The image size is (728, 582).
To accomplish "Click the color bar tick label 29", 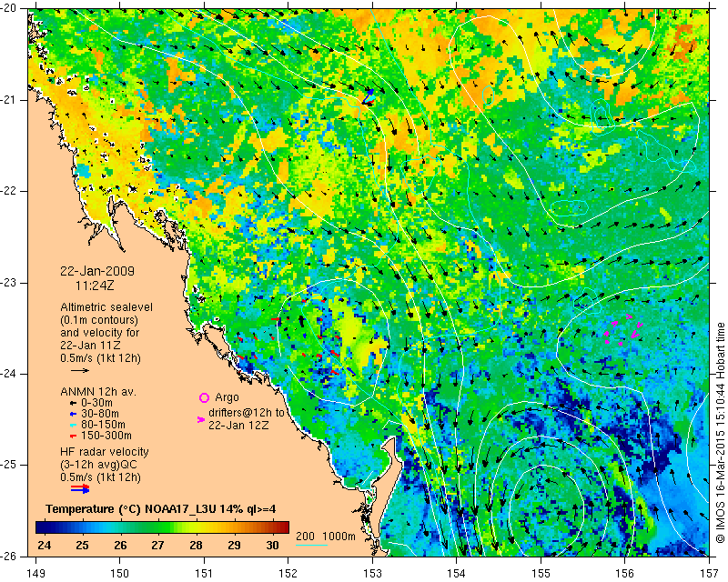I will click(x=234, y=545).
